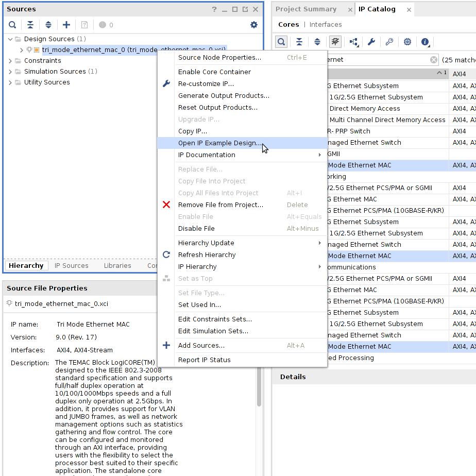Screen dimensions: 476x476
Task: Click the key license status icon in IP Catalog
Action: coord(389,42)
